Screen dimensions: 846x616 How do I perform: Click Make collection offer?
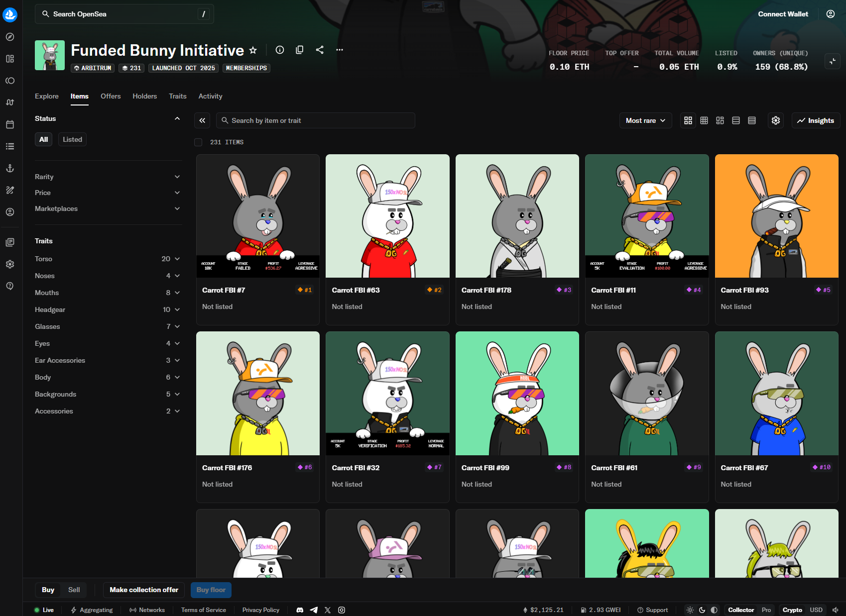[144, 590]
